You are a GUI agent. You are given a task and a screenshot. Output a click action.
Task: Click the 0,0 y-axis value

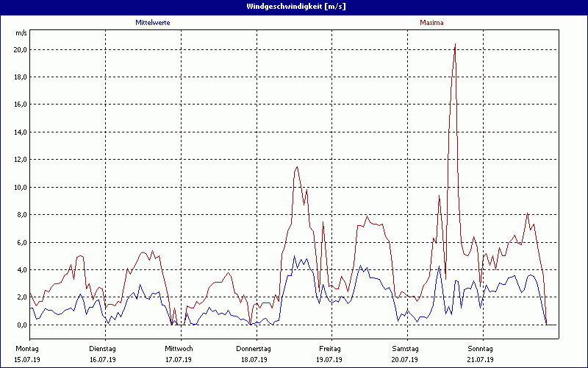21,325
